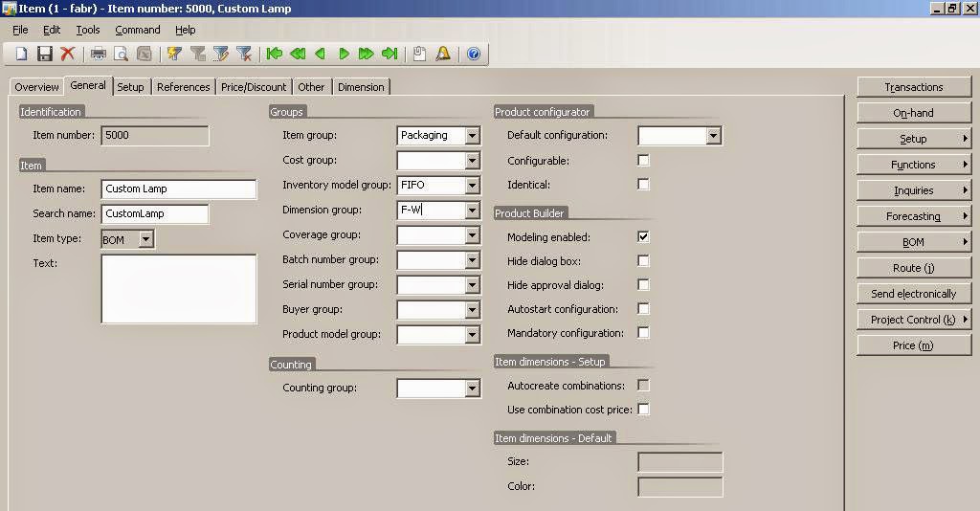Go to next record arrow
Viewport: 980px width, 511px height.
click(x=344, y=54)
